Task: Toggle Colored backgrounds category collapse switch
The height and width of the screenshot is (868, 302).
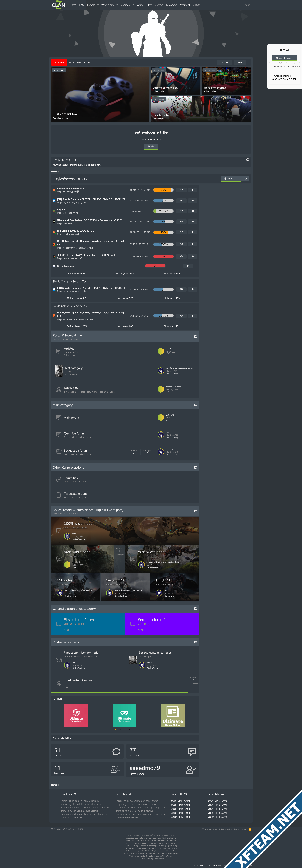Action: (x=195, y=608)
